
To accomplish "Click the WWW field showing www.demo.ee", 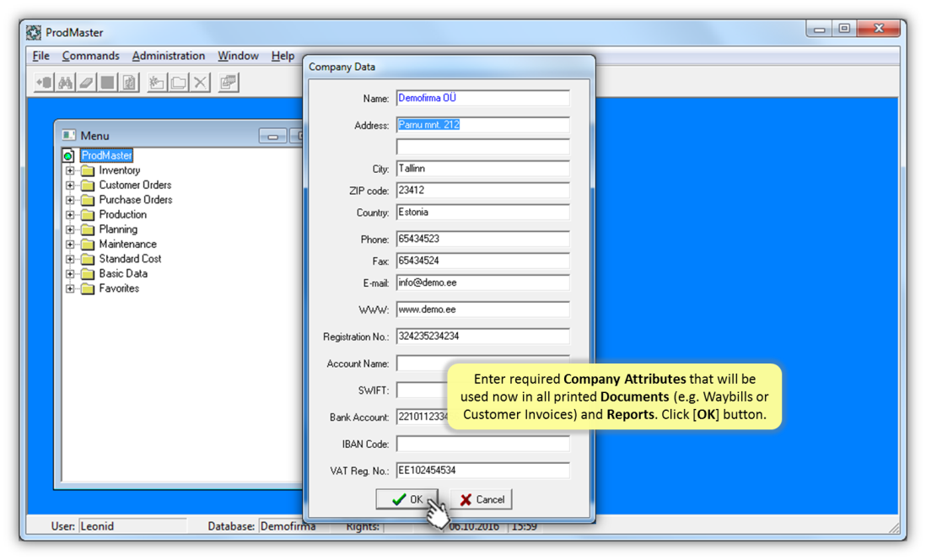I will pyautogui.click(x=483, y=309).
